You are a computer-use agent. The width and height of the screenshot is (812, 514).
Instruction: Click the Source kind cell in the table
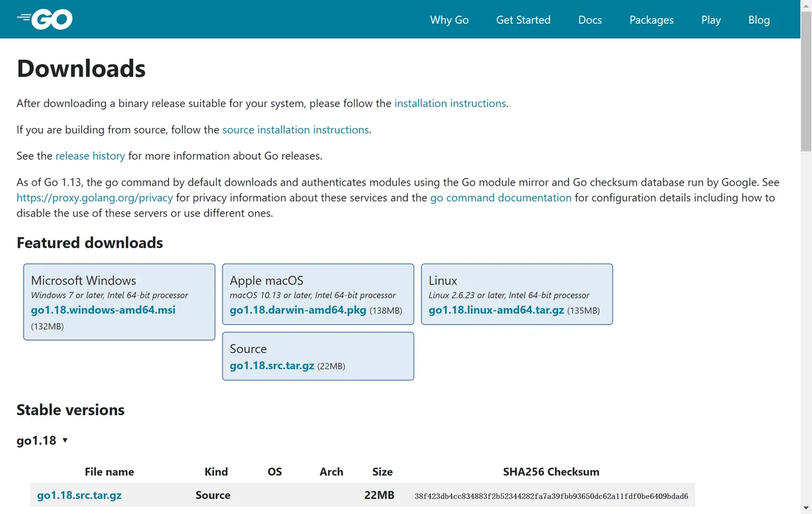pos(212,495)
